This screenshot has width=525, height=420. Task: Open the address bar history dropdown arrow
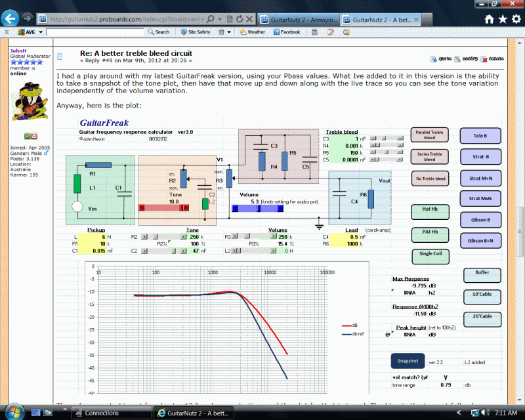tap(220, 19)
